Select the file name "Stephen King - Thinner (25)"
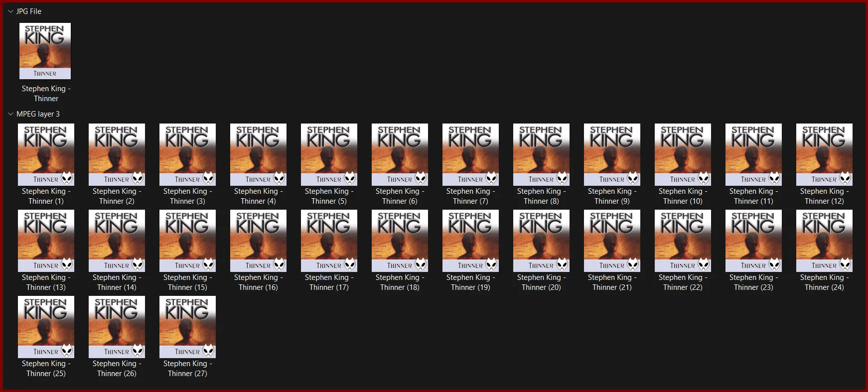 coord(46,369)
